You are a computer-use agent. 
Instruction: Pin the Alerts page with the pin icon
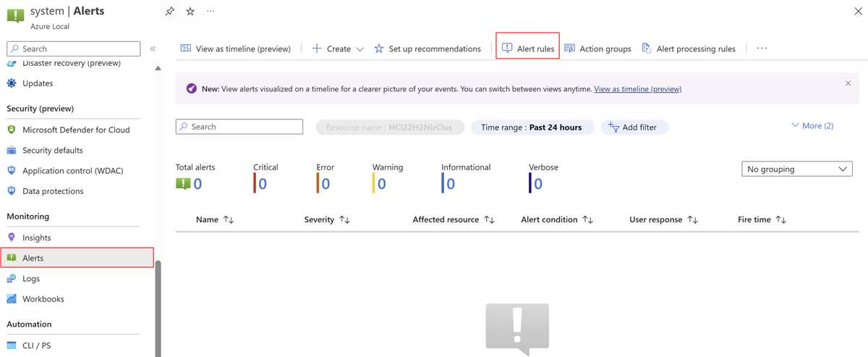pos(169,12)
